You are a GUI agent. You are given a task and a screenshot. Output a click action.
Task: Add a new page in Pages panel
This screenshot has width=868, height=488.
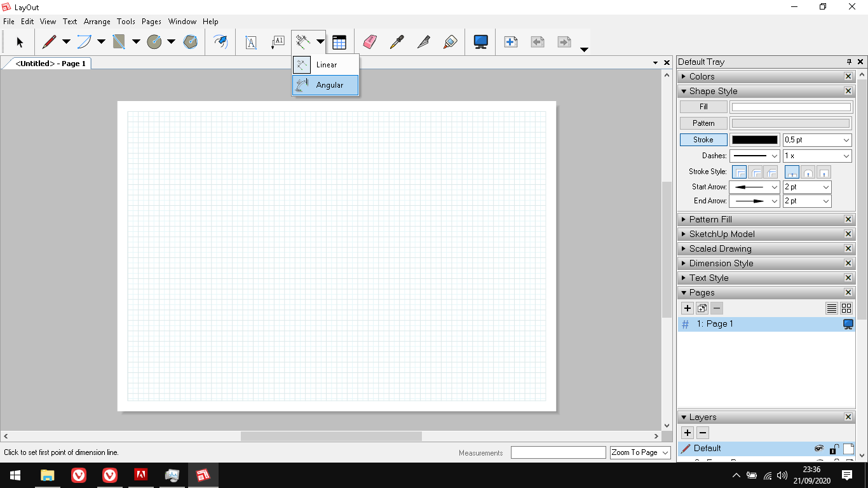coord(687,308)
